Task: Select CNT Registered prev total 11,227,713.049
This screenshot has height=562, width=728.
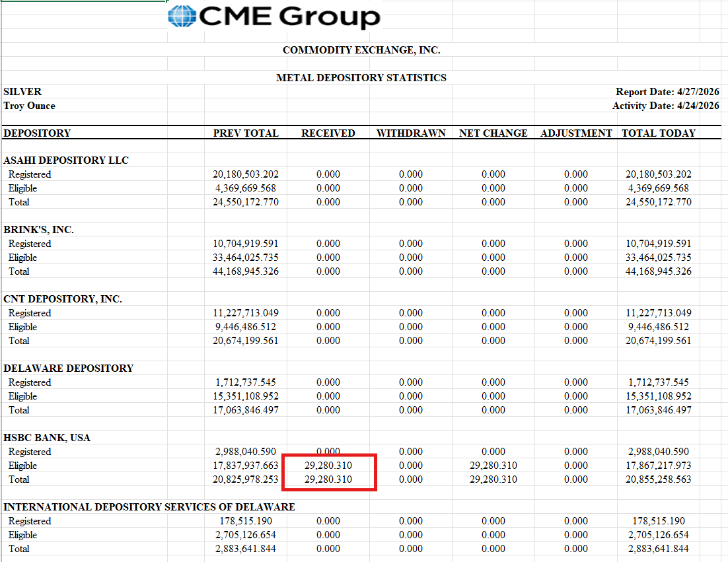Action: (246, 313)
